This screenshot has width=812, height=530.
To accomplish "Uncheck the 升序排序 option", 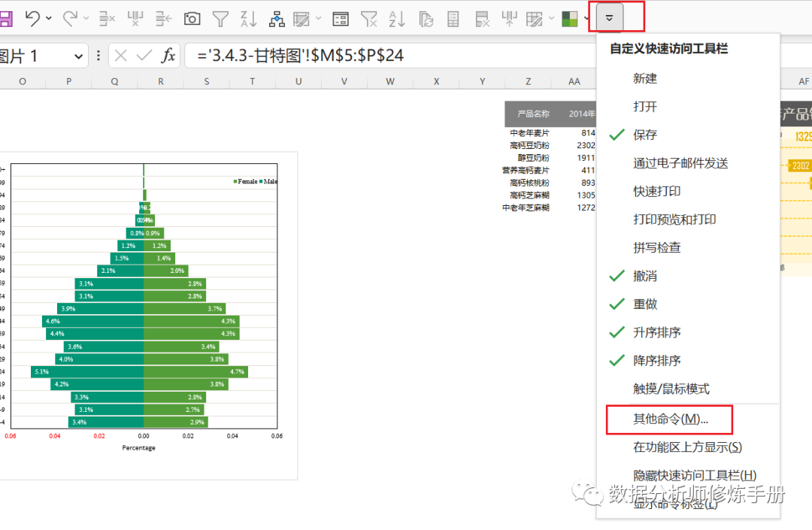I will (656, 332).
